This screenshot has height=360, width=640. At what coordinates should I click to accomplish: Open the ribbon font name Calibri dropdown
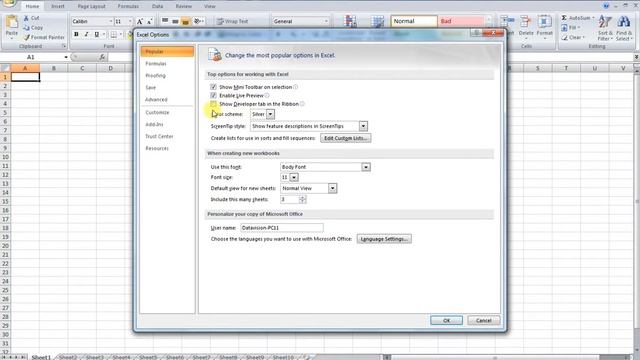pos(111,21)
